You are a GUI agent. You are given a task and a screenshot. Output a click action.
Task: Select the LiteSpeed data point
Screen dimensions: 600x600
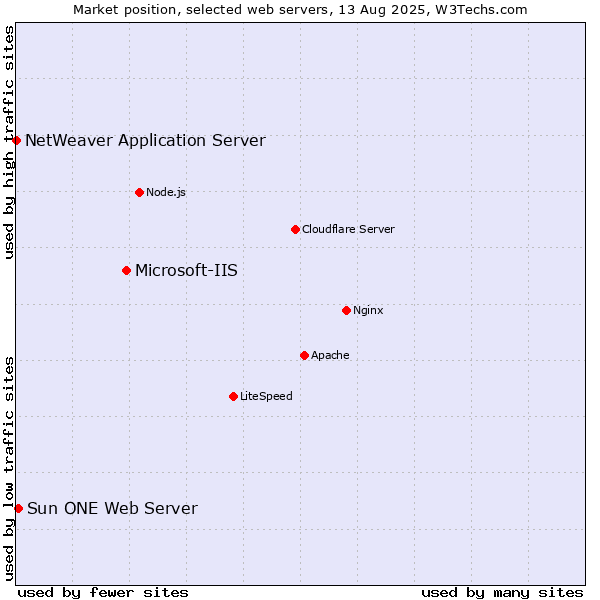click(234, 396)
